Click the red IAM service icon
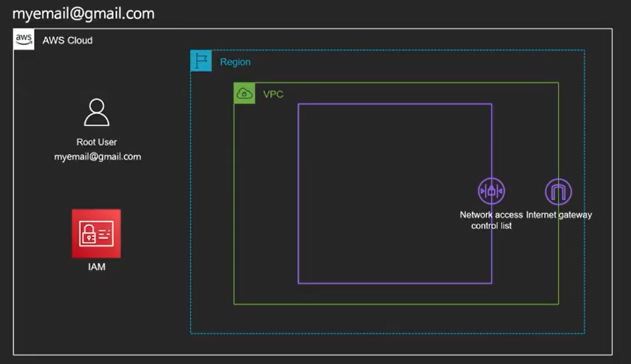Screen dimensions: 631x364 coord(96,234)
